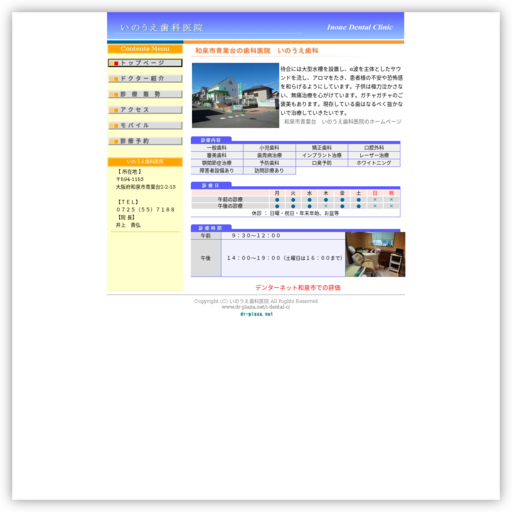Select the インプラント治療 treatment cell
Image resolution: width=512 pixels, height=512 pixels.
pos(322,155)
